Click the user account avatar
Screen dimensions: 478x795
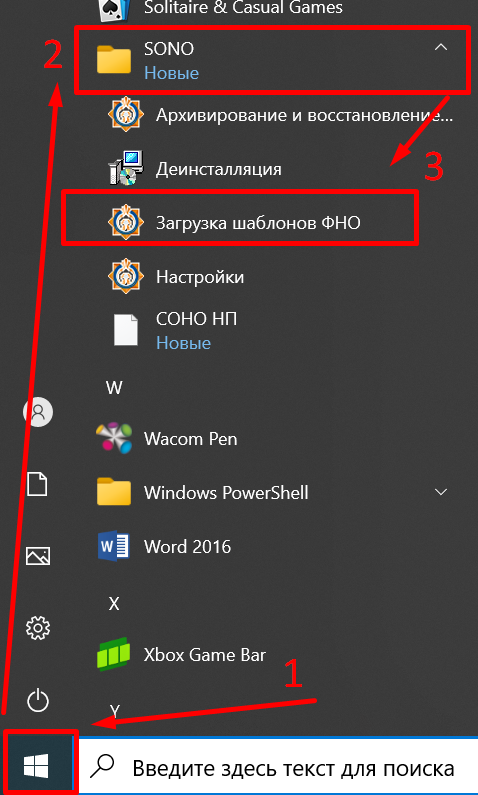[38, 411]
